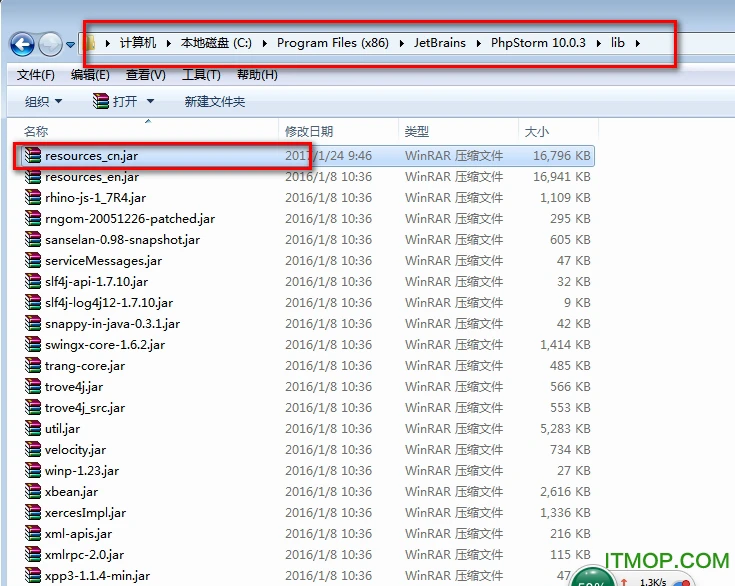The height and width of the screenshot is (586, 735).
Task: Click the forward navigation arrow button
Action: click(x=50, y=44)
